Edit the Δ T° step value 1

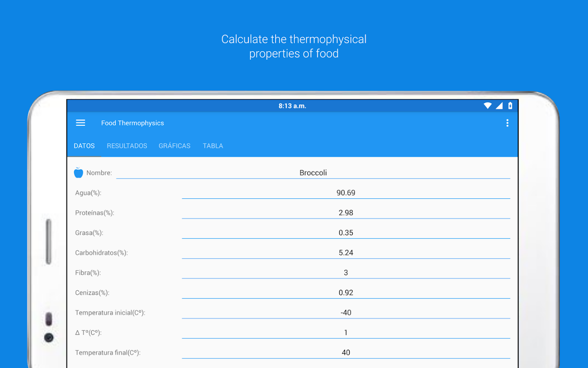tap(346, 333)
